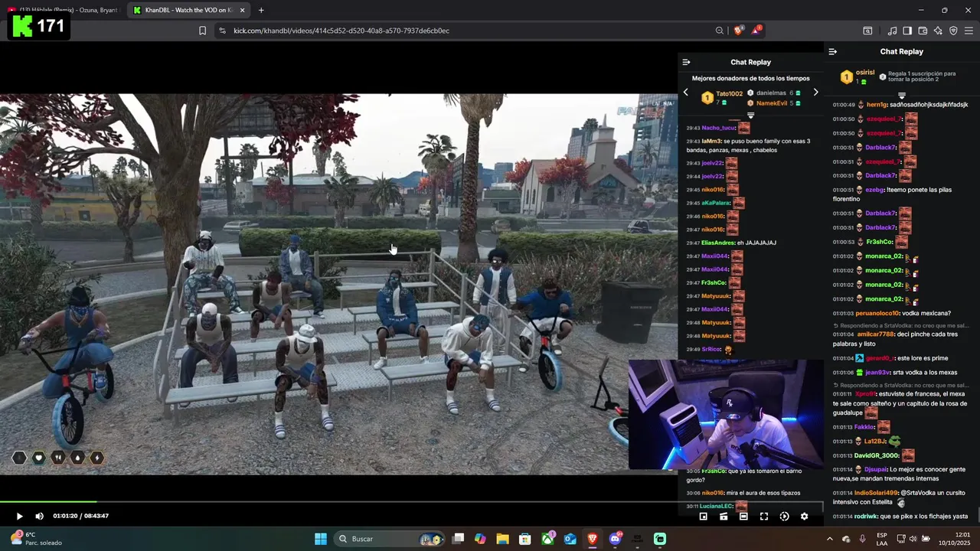This screenshot has height=551, width=980.
Task: Open Discord from the taskbar
Action: click(x=615, y=539)
